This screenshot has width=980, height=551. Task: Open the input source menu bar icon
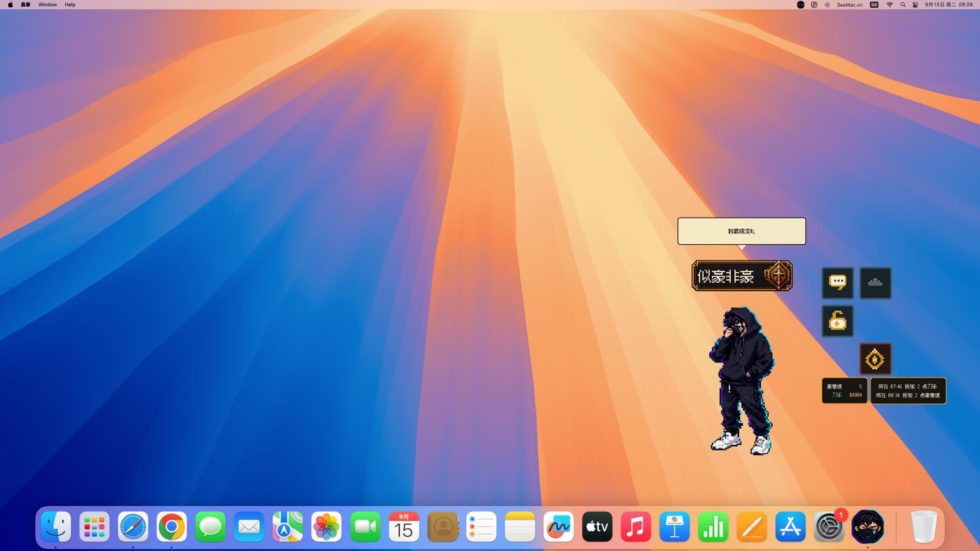coord(875,5)
